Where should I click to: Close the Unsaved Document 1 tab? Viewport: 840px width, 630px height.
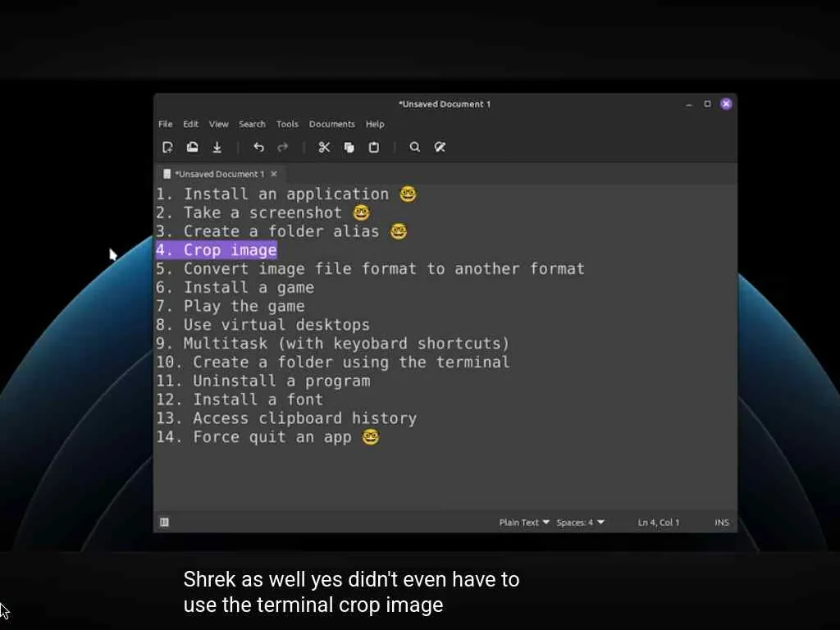point(274,174)
